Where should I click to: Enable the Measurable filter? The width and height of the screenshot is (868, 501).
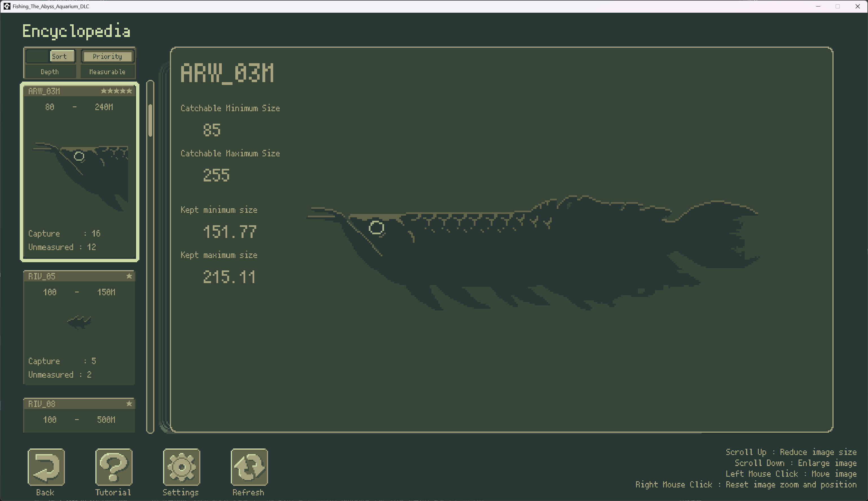pyautogui.click(x=107, y=72)
